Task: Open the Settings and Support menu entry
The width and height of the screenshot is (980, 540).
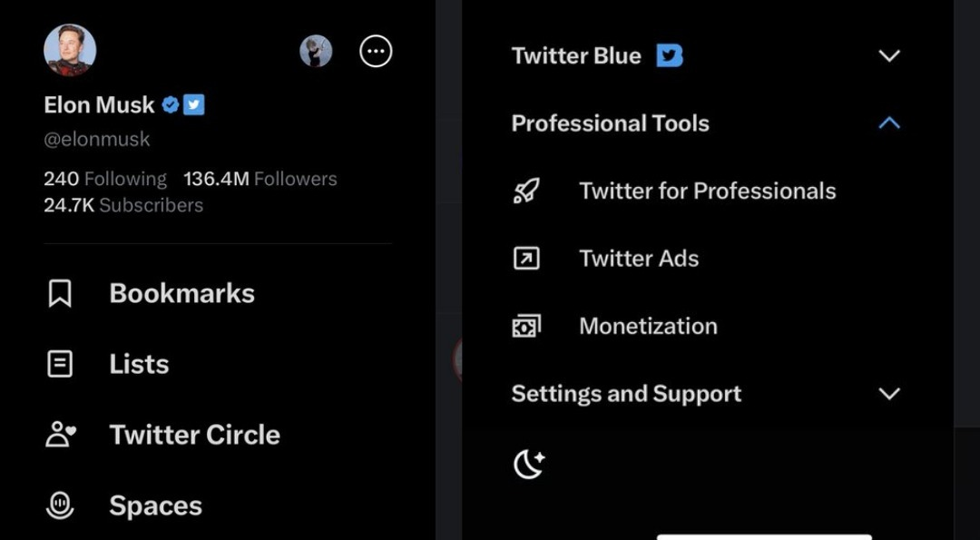Action: coord(626,393)
